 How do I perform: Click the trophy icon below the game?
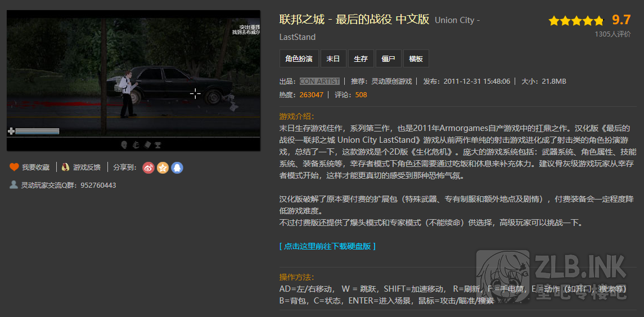coord(157,144)
